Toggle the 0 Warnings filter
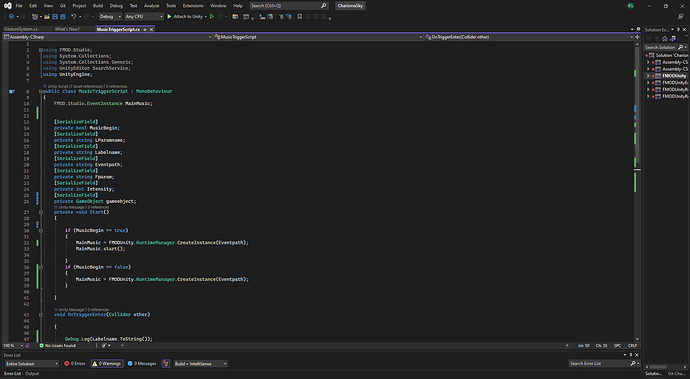 pyautogui.click(x=107, y=364)
